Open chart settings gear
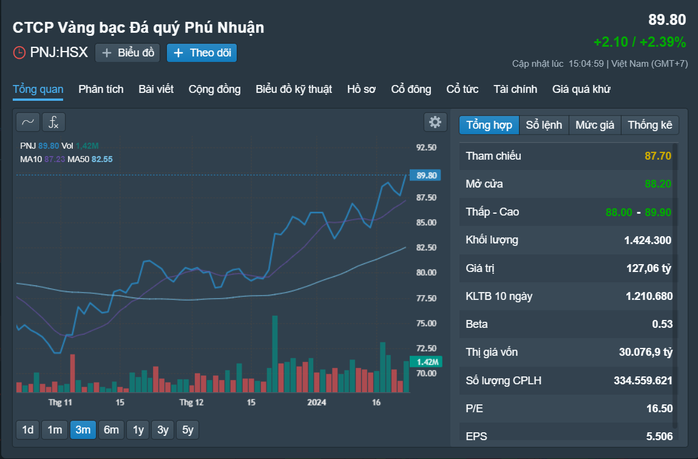Viewport: 698px width, 459px height. click(435, 122)
